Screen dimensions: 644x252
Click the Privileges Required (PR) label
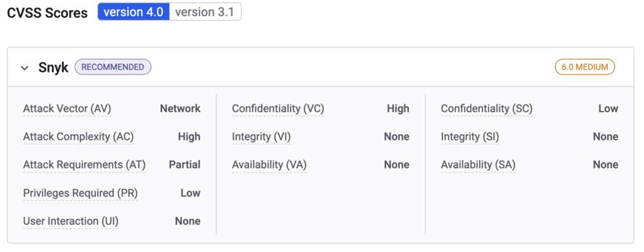(x=80, y=193)
